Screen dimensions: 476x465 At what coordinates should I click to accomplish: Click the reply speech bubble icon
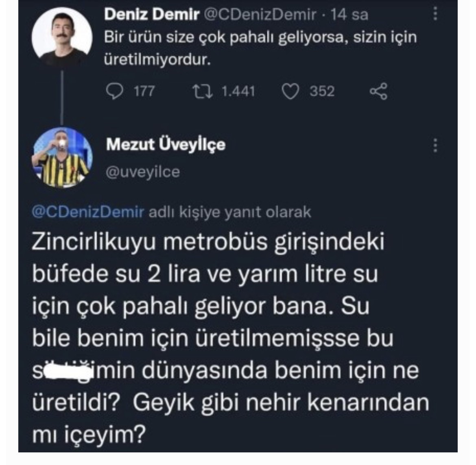coord(114,91)
